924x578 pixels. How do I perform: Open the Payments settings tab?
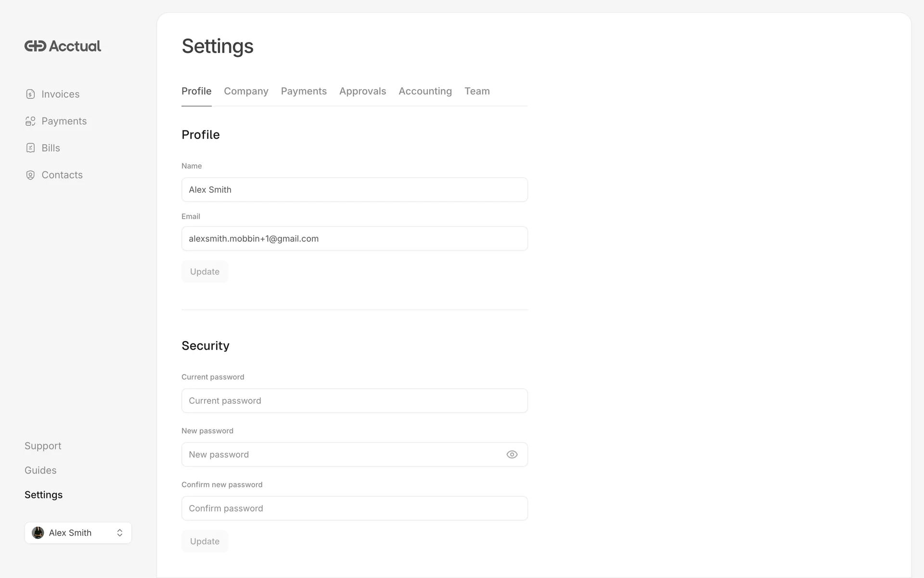click(x=304, y=92)
